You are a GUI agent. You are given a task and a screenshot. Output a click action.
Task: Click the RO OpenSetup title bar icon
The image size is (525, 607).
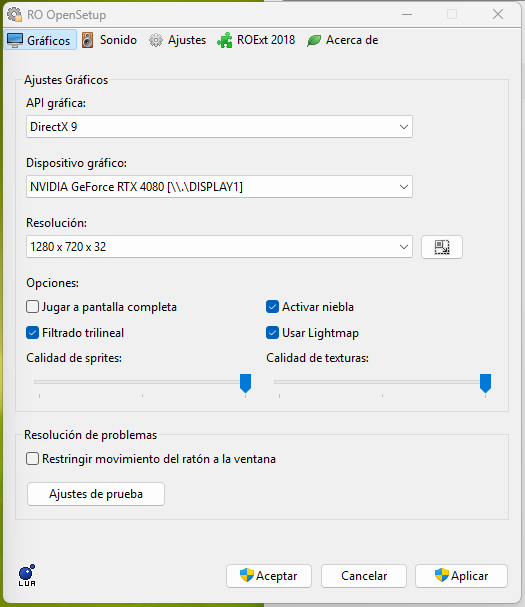coord(15,15)
